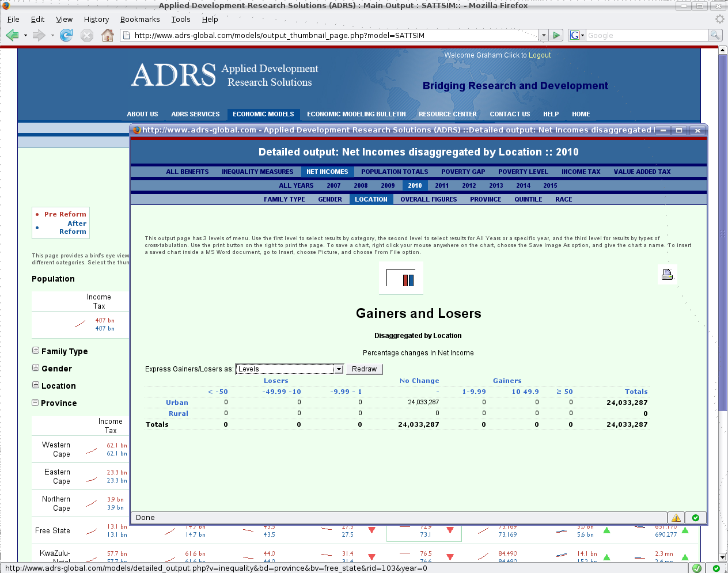Click the URL address field

pos(334,36)
